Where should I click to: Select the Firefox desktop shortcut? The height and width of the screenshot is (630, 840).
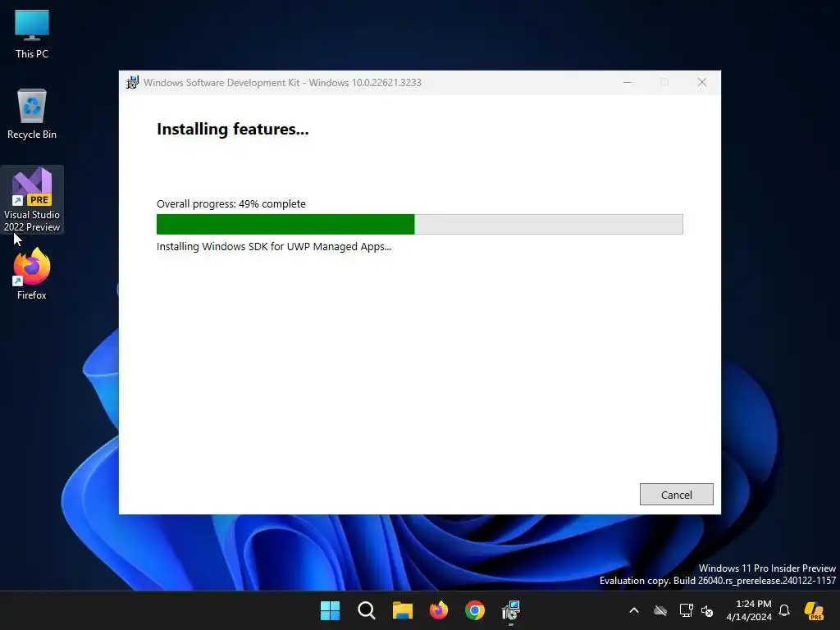point(32,274)
